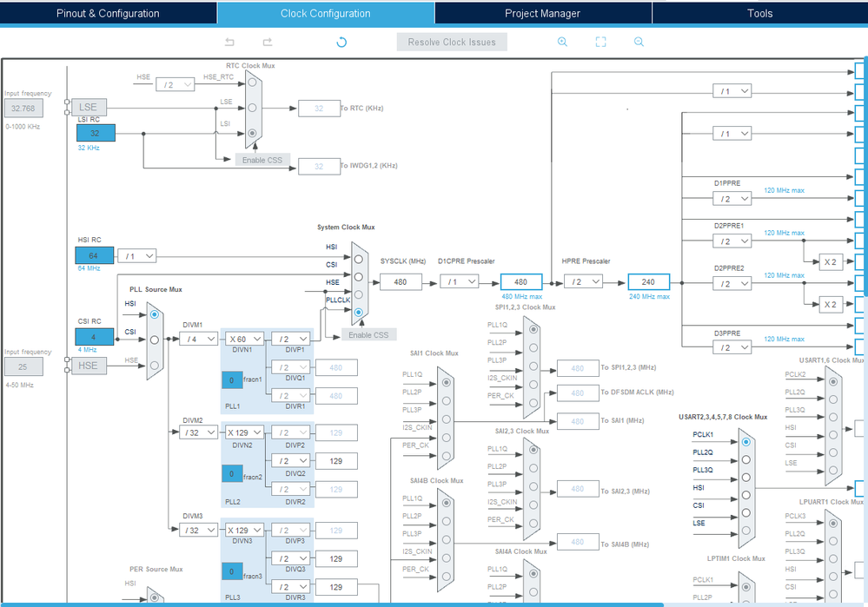
Task: Click Resolve Clock Issues button
Action: [x=452, y=42]
